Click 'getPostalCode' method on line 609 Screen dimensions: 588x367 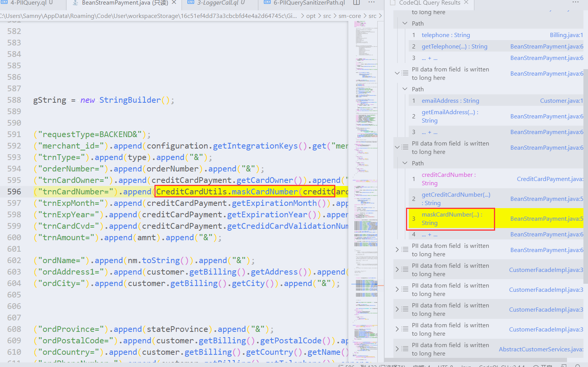(291, 340)
